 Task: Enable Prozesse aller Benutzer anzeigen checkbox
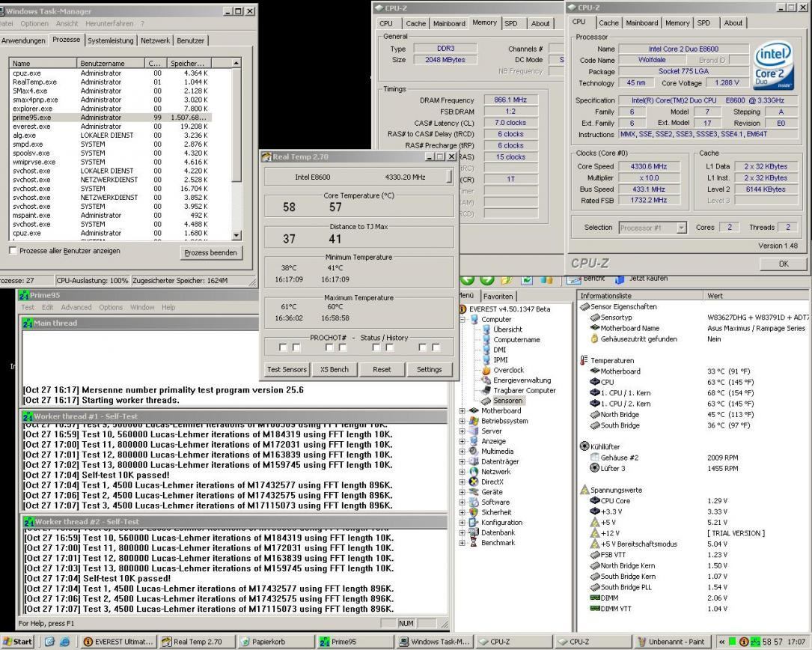pos(13,251)
